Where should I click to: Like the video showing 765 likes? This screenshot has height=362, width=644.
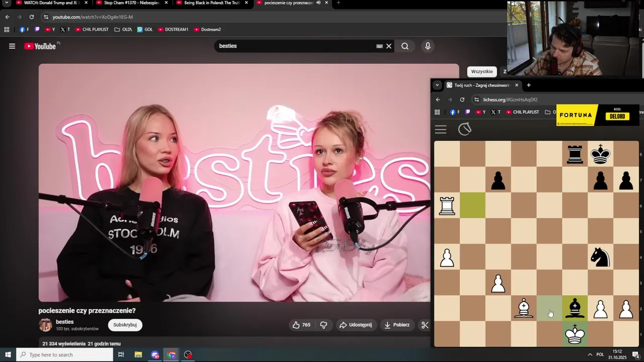click(x=301, y=325)
